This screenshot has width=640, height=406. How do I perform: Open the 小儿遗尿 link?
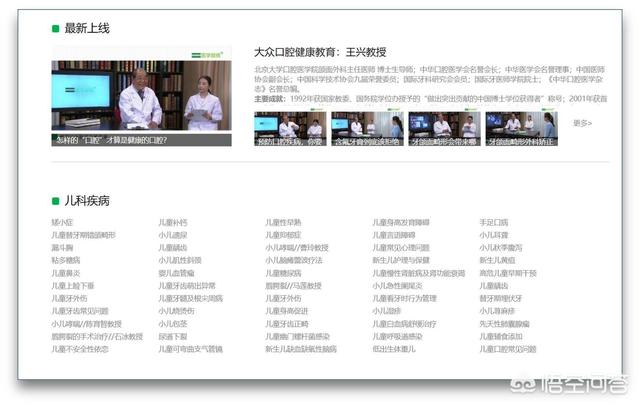click(173, 235)
